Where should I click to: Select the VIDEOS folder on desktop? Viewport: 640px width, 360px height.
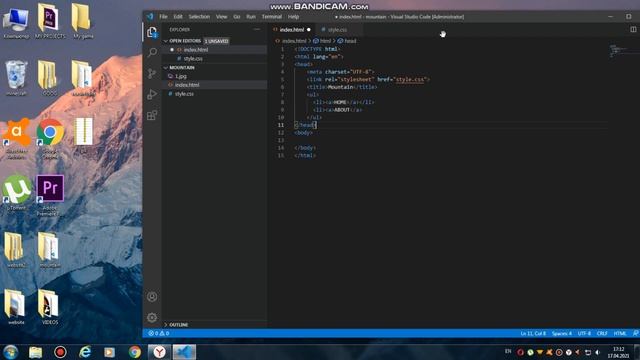[50, 307]
